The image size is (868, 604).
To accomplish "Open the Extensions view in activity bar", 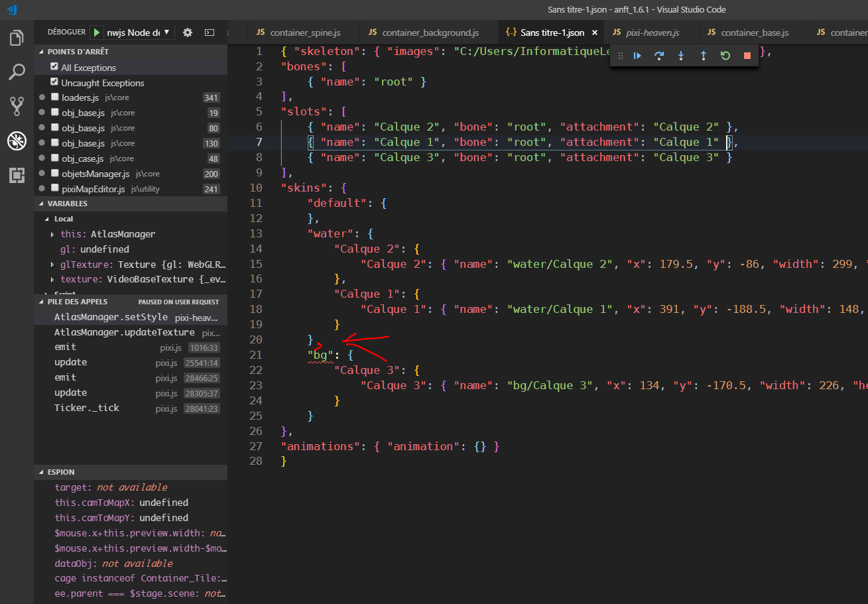I will click(x=17, y=175).
